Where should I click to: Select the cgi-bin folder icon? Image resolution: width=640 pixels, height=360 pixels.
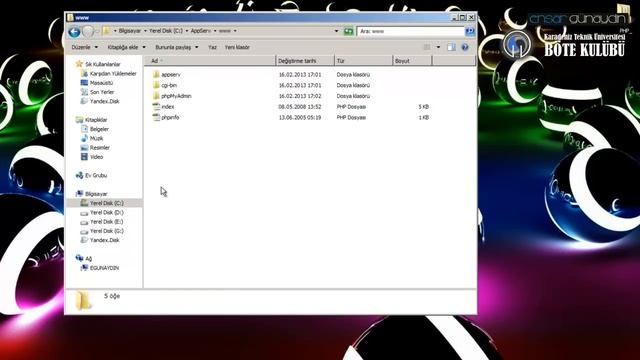coord(156,85)
